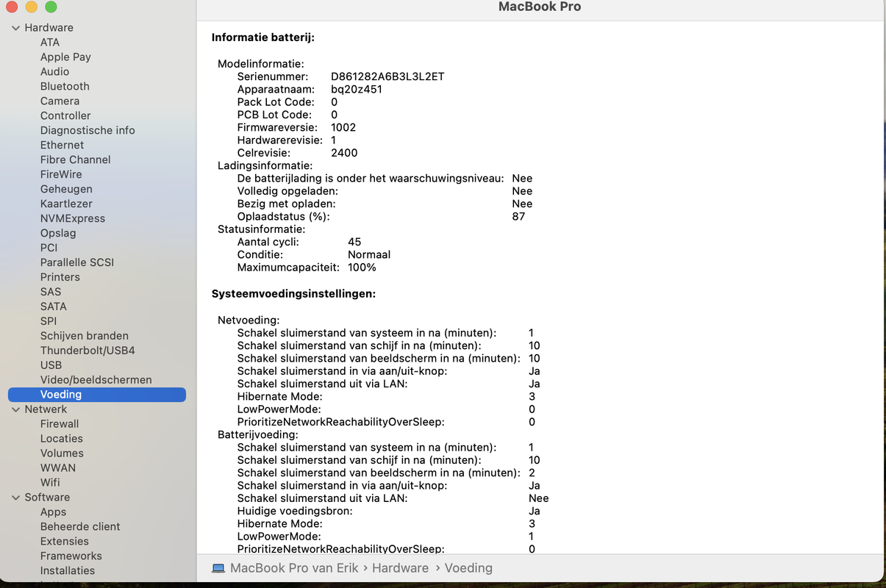886x588 pixels.
Task: Click the Informatie batterij heading
Action: [263, 37]
